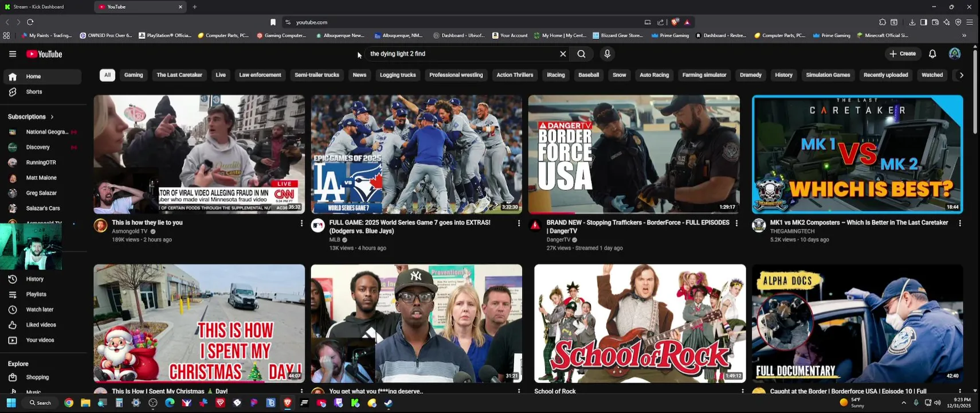Open Discovery subscription channel
The height and width of the screenshot is (413, 980).
[x=42, y=147]
